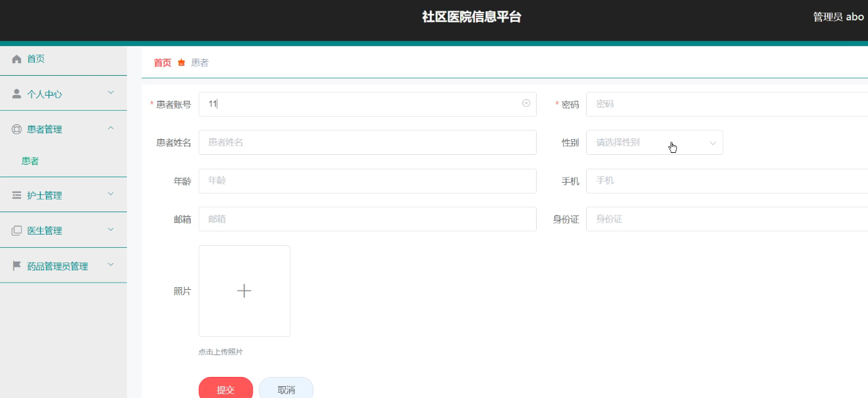This screenshot has height=398, width=868.
Task: Click the plus icon to upload photo
Action: [244, 291]
